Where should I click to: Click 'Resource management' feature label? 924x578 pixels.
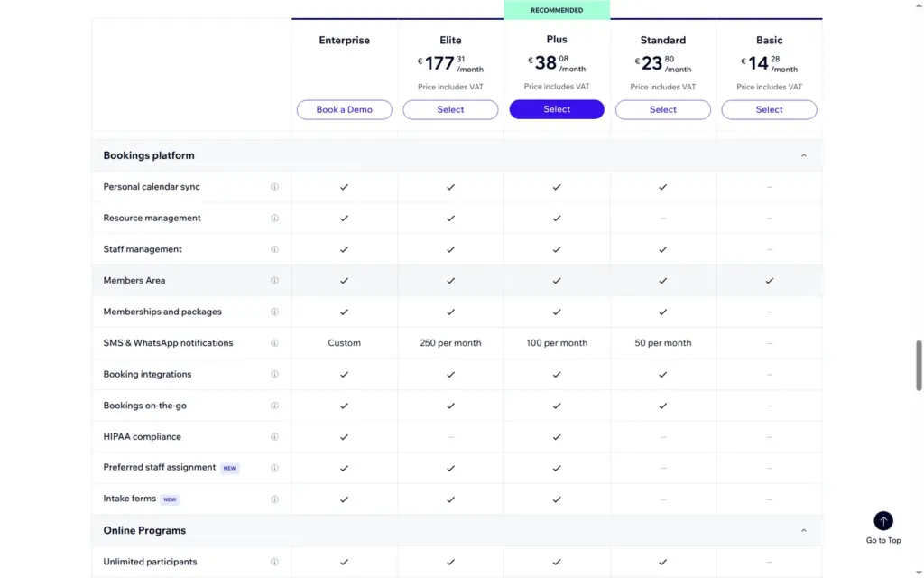click(152, 219)
